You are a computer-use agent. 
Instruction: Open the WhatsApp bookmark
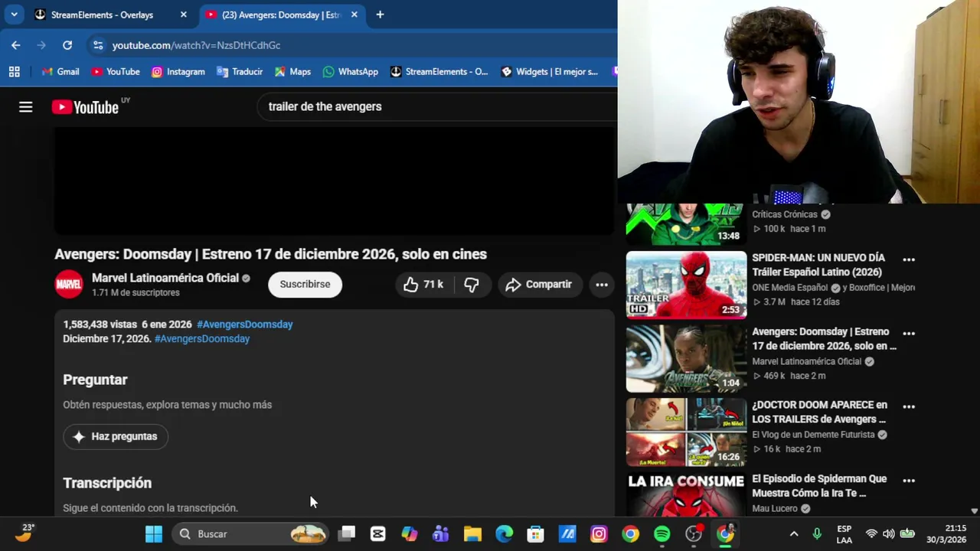pos(351,71)
